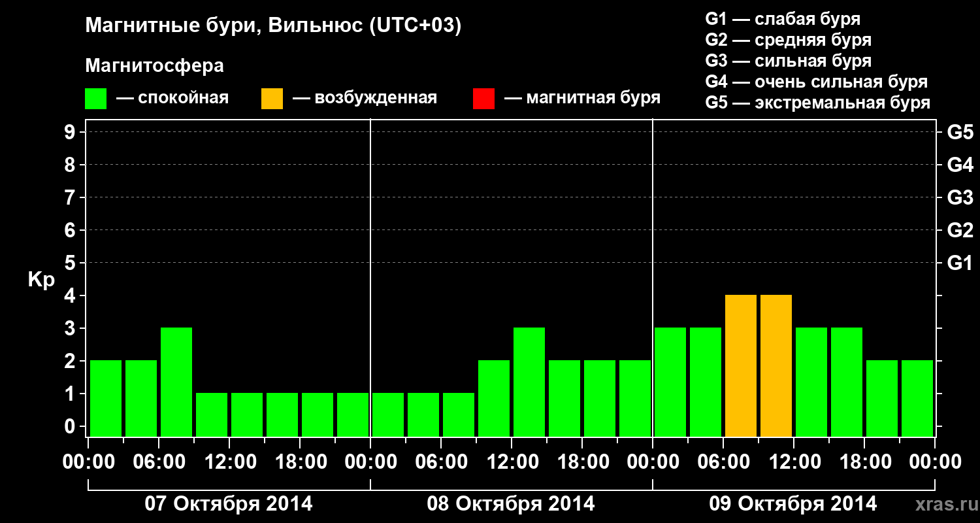This screenshot has width=980, height=523.
Task: Click legend line 'G2 — средняя буря'
Action: [788, 40]
